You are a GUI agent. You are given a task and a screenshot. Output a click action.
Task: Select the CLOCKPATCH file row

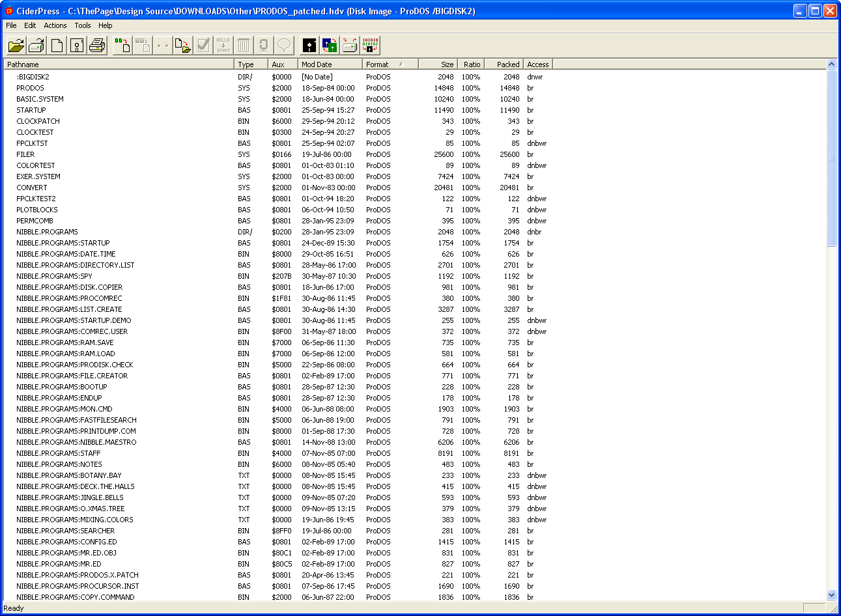tap(279, 121)
